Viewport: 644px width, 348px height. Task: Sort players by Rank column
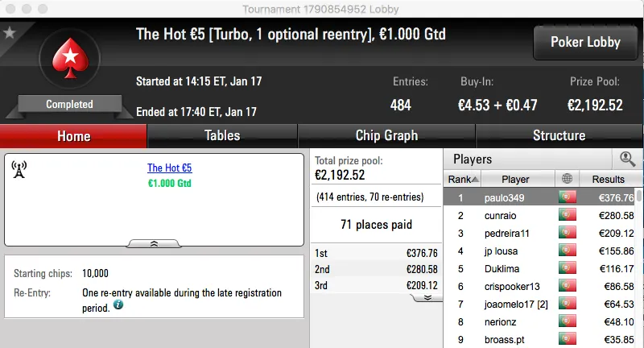(463, 179)
